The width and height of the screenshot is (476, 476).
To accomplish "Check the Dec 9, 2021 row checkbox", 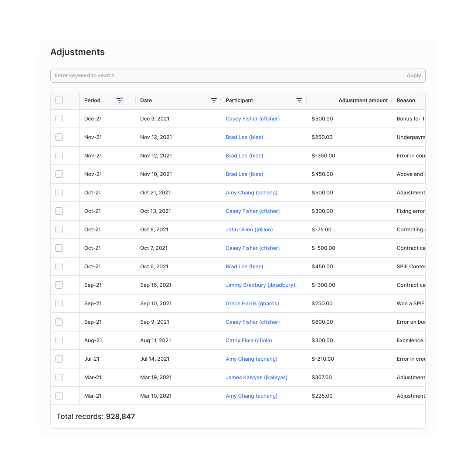I will (x=59, y=119).
